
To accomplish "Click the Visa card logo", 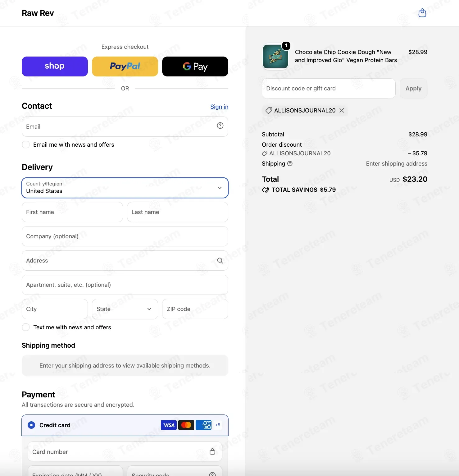I will [169, 425].
